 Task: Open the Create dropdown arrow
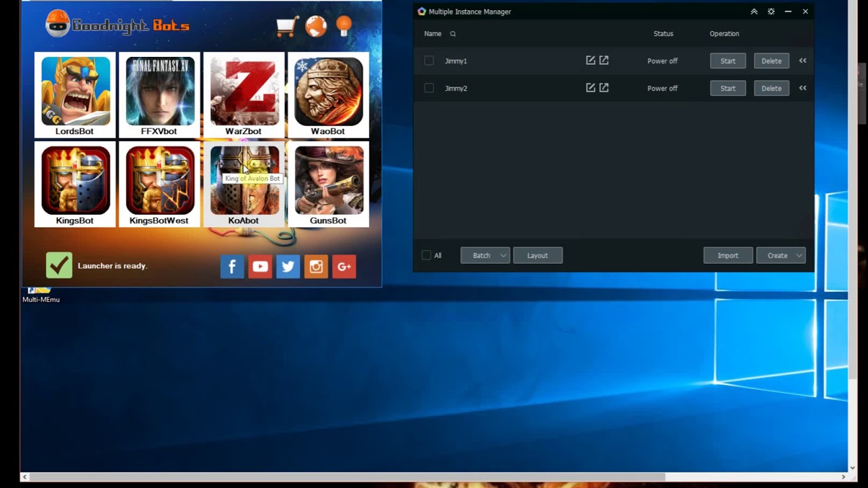click(799, 256)
